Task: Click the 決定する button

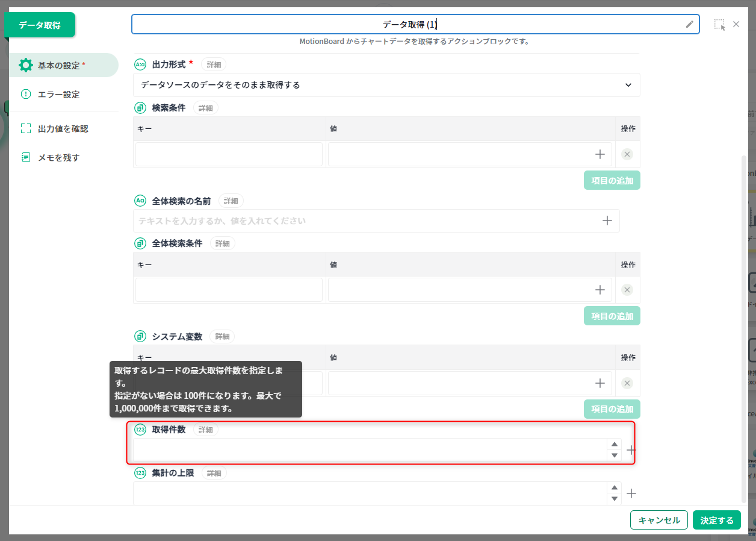Action: pos(717,520)
